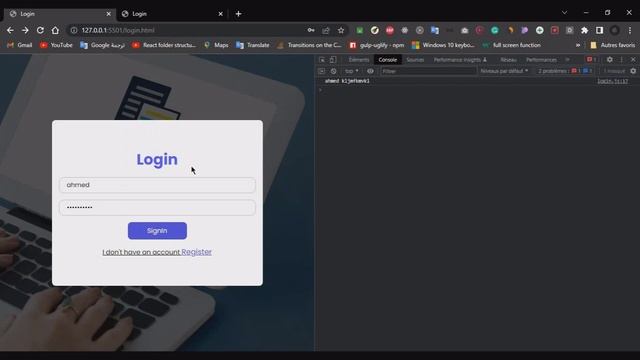This screenshot has height=360, width=640.
Task: Close the second Login browser tab
Action: pyautogui.click(x=220, y=14)
